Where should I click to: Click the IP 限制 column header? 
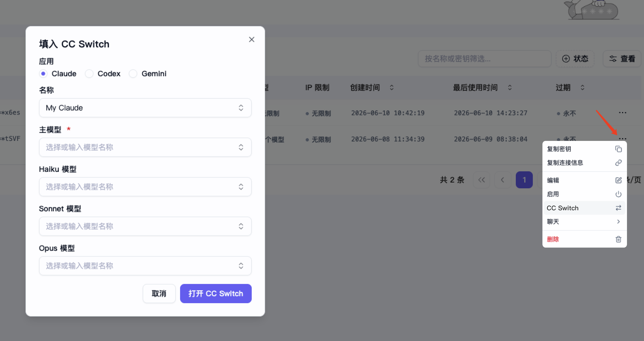click(x=317, y=87)
